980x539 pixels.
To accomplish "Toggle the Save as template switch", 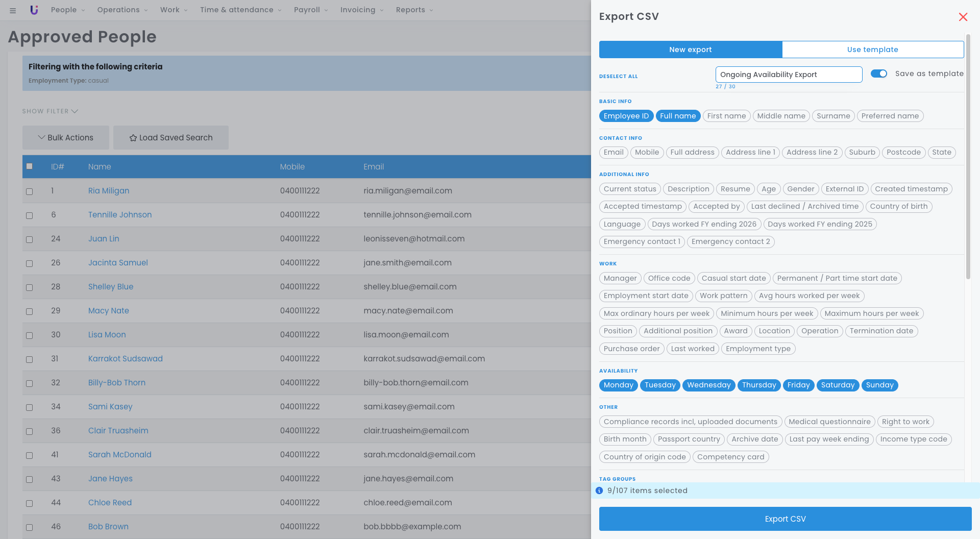I will [878, 73].
